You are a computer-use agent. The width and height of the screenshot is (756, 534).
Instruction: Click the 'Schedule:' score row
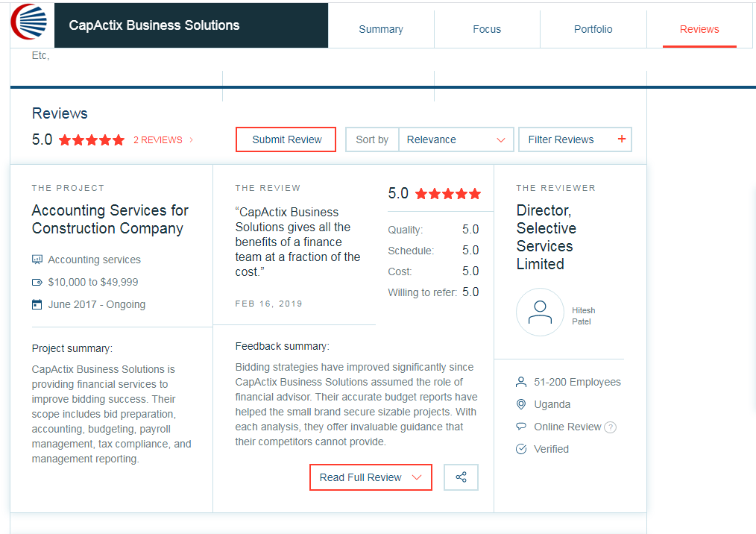pos(433,251)
